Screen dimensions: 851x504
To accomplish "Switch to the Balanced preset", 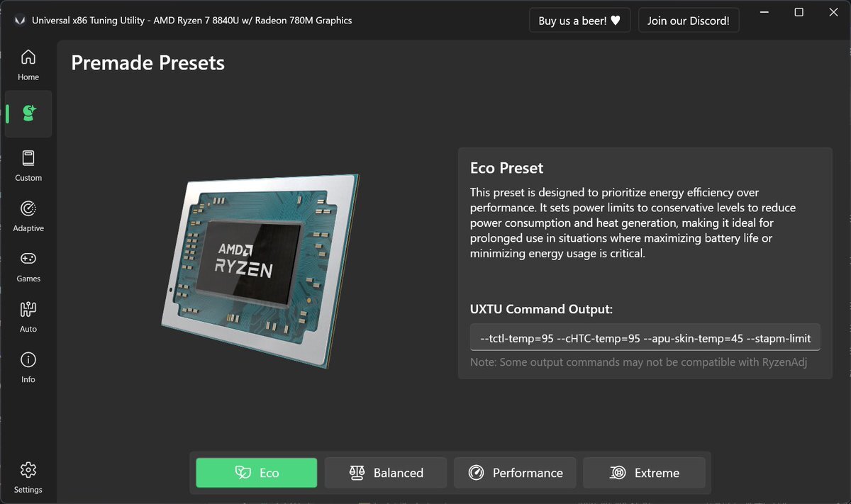I will tap(386, 473).
